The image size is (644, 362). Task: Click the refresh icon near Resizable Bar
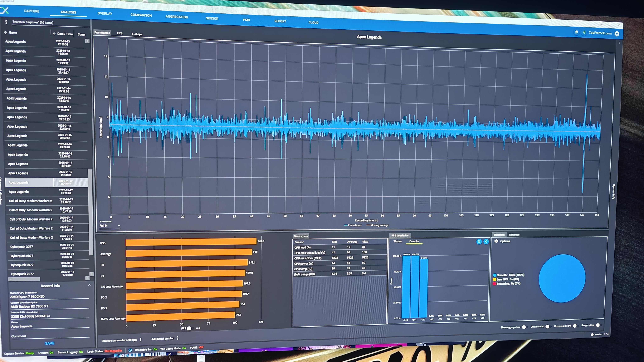point(130,350)
